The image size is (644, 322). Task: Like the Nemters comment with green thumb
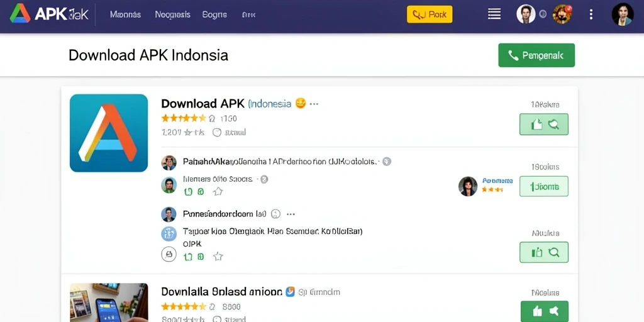[188, 191]
